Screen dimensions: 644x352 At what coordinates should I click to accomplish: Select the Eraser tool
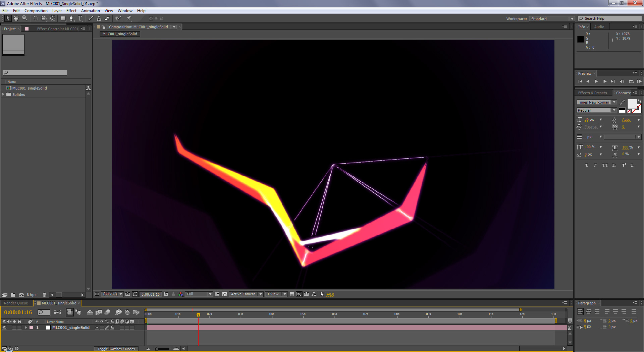pyautogui.click(x=107, y=18)
